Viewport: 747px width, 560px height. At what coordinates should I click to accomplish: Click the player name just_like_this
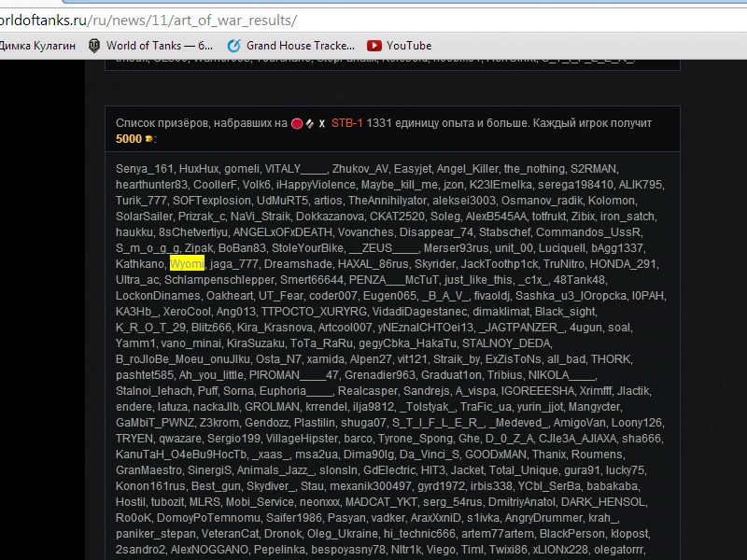[478, 280]
